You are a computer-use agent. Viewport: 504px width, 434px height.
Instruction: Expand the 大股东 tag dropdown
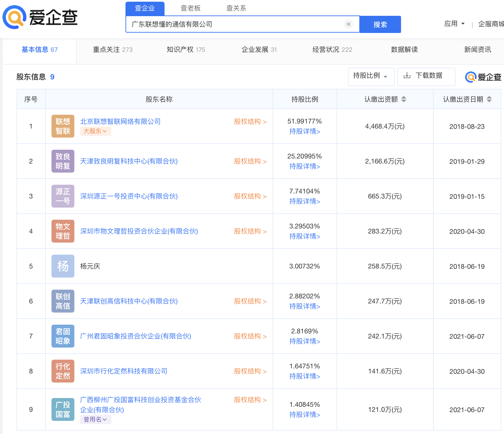pyautogui.click(x=96, y=131)
